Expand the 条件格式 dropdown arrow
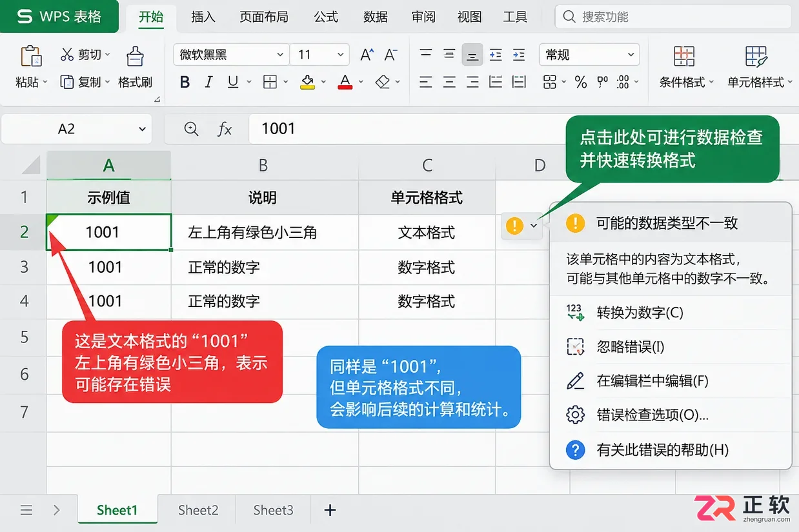The image size is (799, 532). tap(711, 83)
